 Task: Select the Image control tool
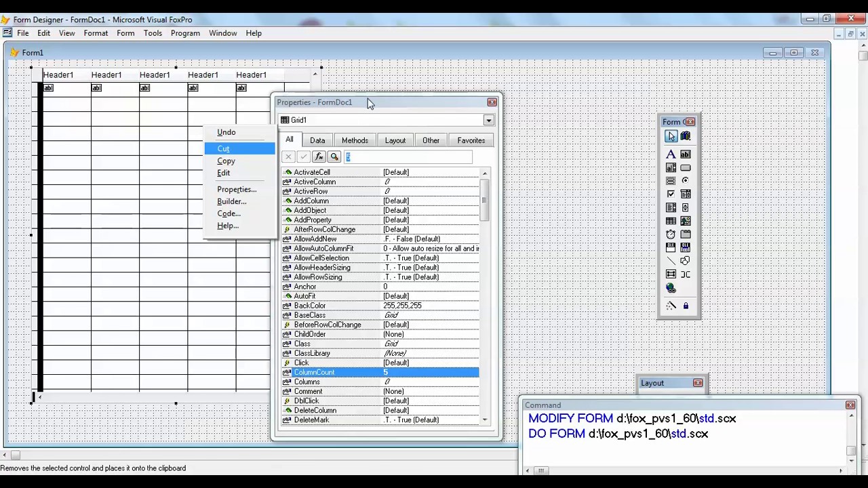pos(686,221)
